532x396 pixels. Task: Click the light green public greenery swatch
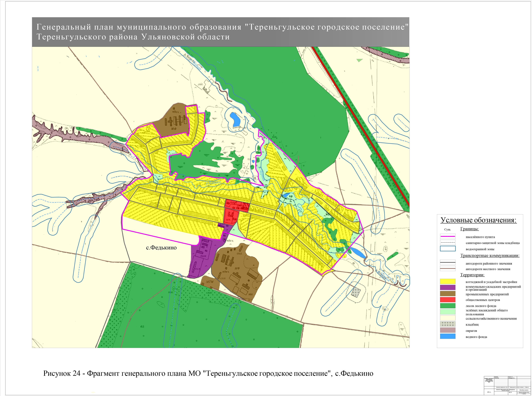pyautogui.click(x=448, y=312)
